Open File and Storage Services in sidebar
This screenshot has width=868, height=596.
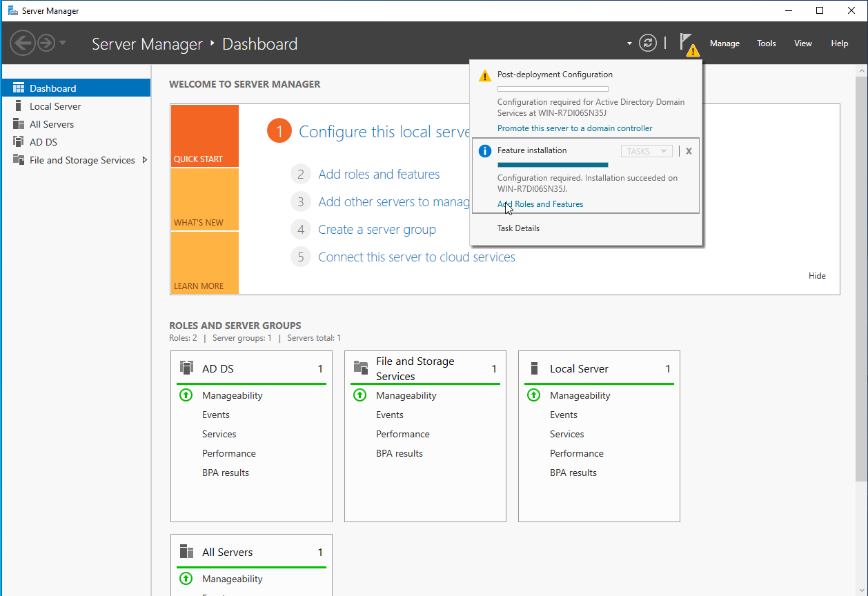pos(76,160)
